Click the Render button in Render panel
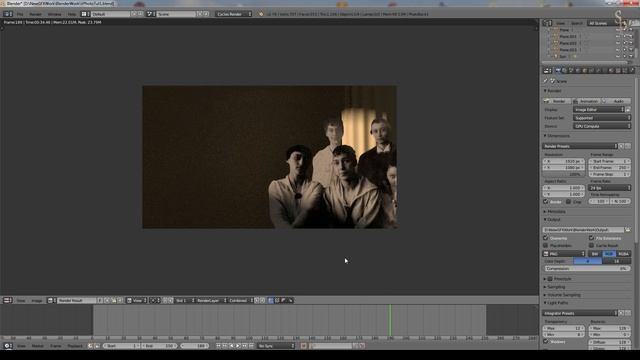 click(x=557, y=101)
